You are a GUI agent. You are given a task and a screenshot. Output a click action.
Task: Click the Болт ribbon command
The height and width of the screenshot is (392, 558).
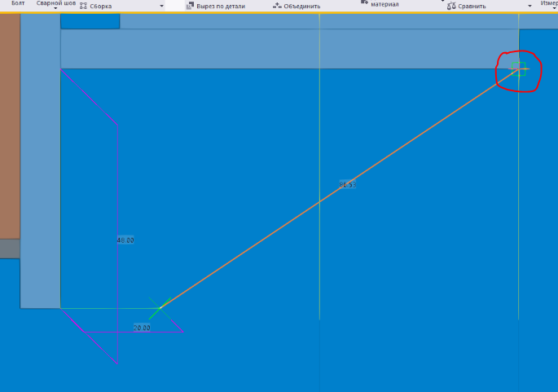[18, 3]
